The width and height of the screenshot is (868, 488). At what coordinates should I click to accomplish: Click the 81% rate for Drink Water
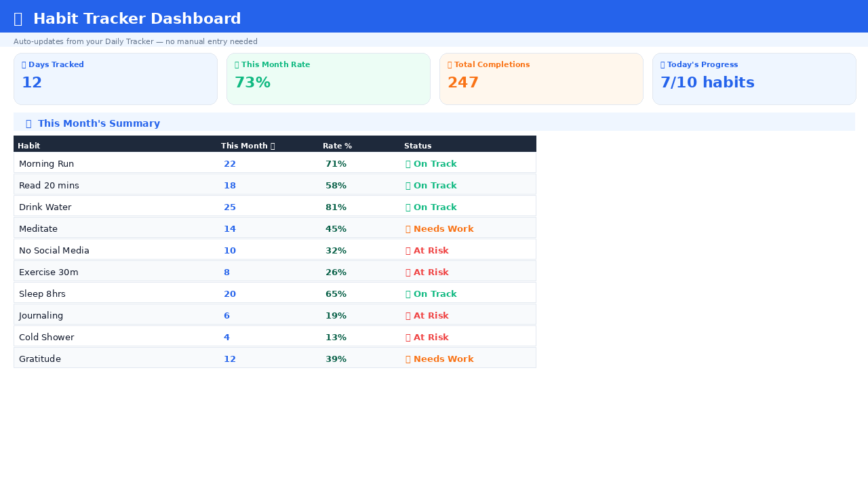click(336, 207)
